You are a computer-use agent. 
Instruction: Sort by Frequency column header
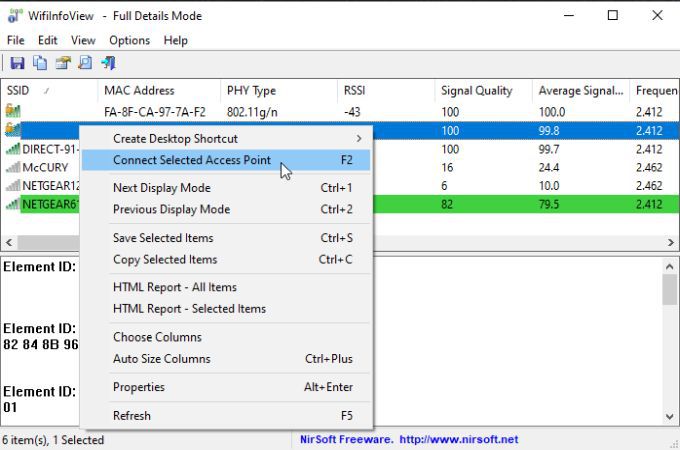coord(654,91)
